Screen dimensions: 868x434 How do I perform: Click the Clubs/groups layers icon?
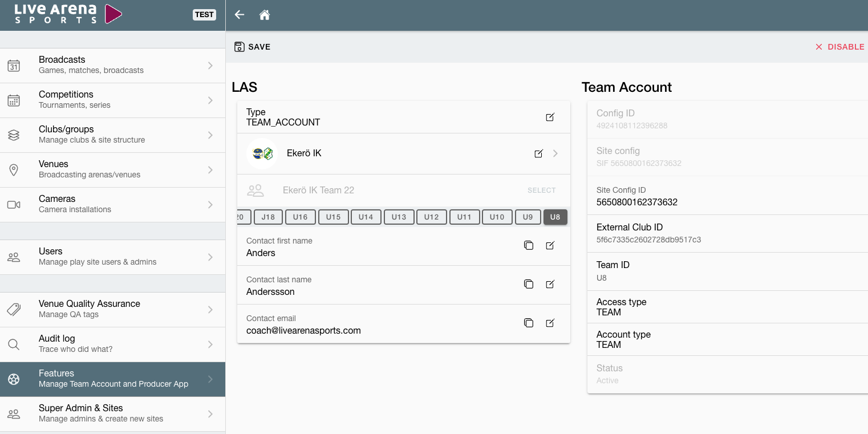[14, 135]
